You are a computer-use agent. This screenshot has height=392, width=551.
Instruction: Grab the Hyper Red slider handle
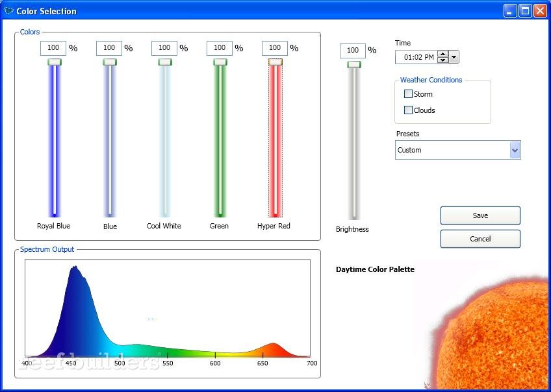pyautogui.click(x=275, y=62)
